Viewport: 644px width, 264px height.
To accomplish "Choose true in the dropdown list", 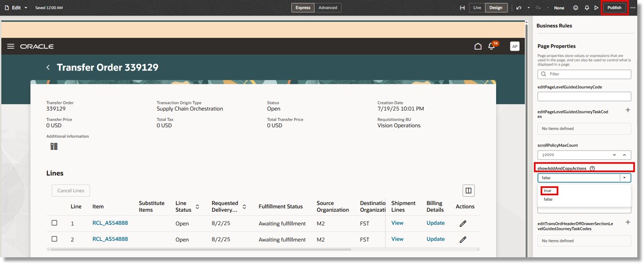I will pos(548,190).
